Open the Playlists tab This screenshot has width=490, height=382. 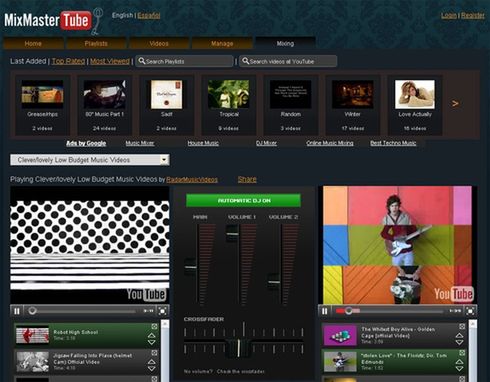(96, 43)
